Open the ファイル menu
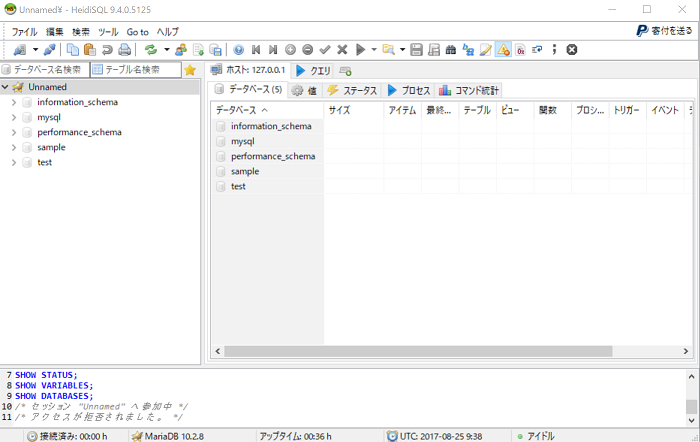Screen dimensions: 700x442 coord(25,32)
